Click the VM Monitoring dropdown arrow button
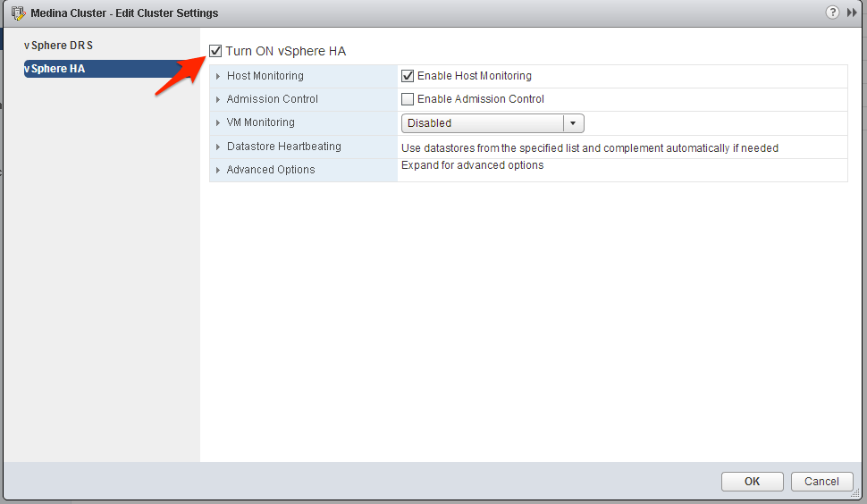Image resolution: width=867 pixels, height=504 pixels. (x=573, y=123)
